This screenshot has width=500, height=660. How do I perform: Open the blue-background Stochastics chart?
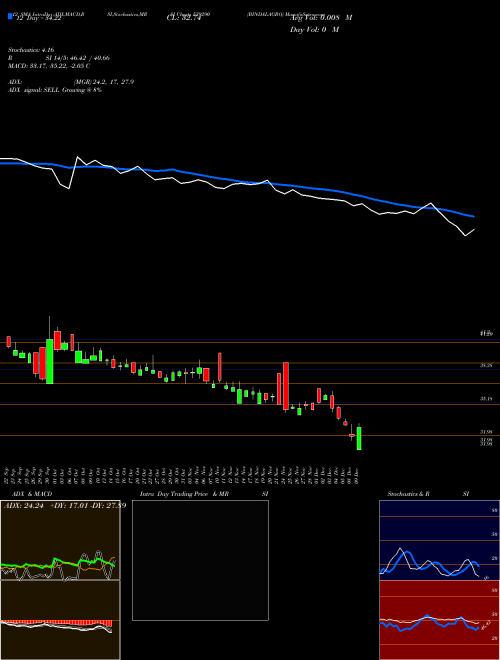click(439, 540)
